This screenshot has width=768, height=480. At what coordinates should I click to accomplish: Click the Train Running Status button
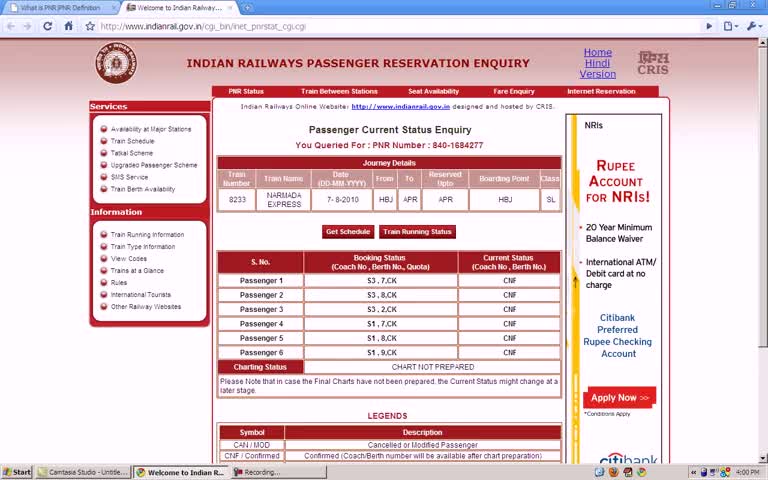tap(417, 232)
